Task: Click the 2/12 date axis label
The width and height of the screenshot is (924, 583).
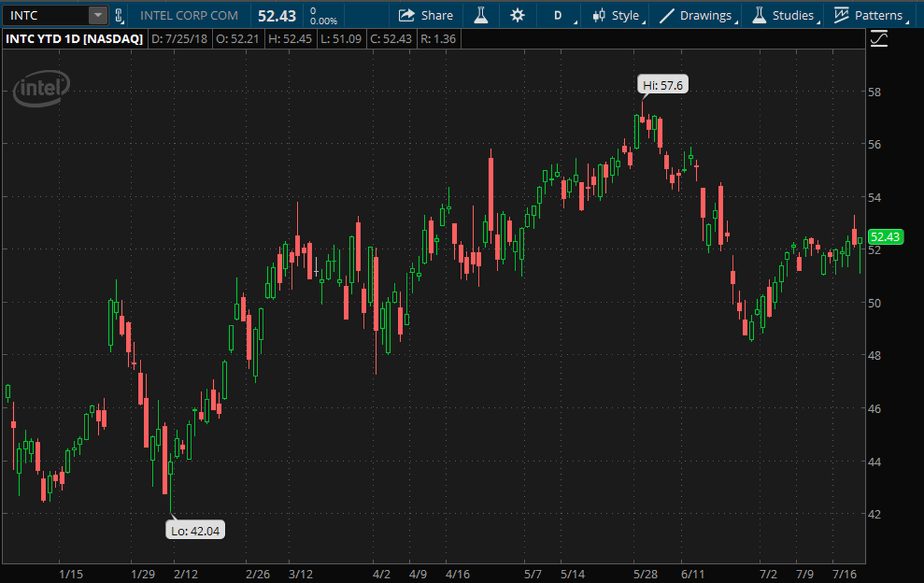Action: click(186, 574)
